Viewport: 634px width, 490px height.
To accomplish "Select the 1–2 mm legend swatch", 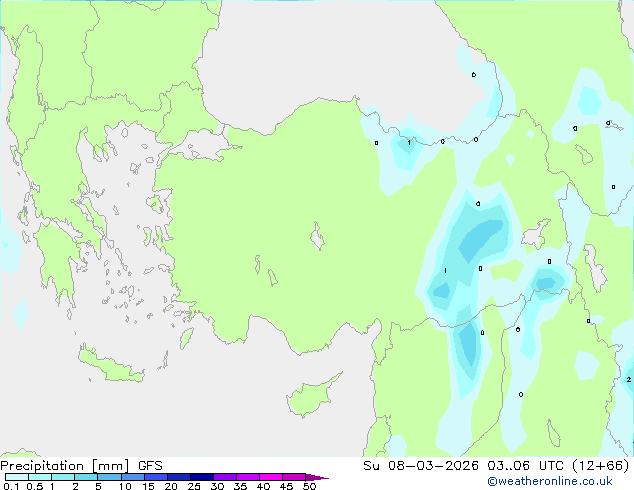I will pyautogui.click(x=63, y=477).
